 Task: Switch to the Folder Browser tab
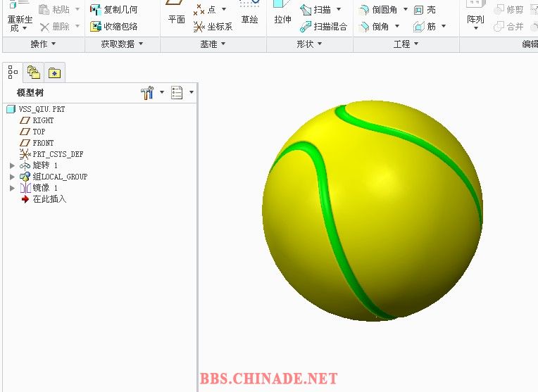pyautogui.click(x=34, y=72)
